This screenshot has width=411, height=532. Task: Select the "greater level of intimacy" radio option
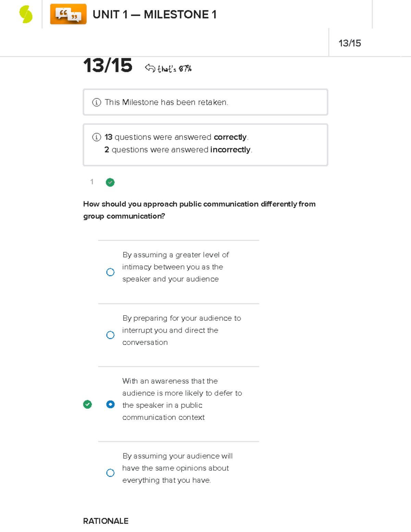[110, 272]
